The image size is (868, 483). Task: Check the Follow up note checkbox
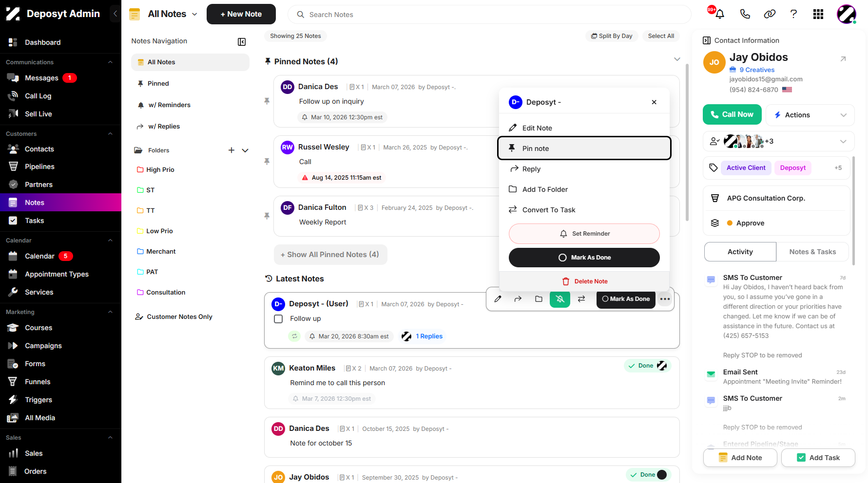click(x=278, y=319)
